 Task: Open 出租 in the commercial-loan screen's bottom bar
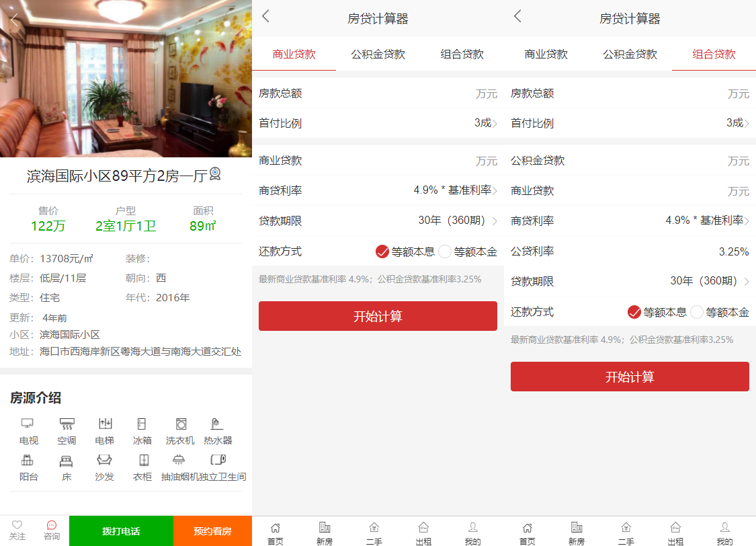click(x=423, y=533)
